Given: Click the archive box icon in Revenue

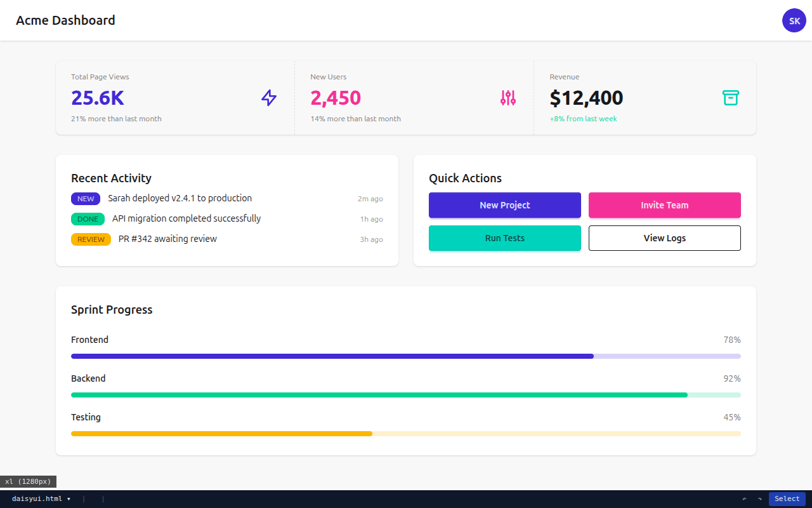Looking at the screenshot, I should point(731,98).
